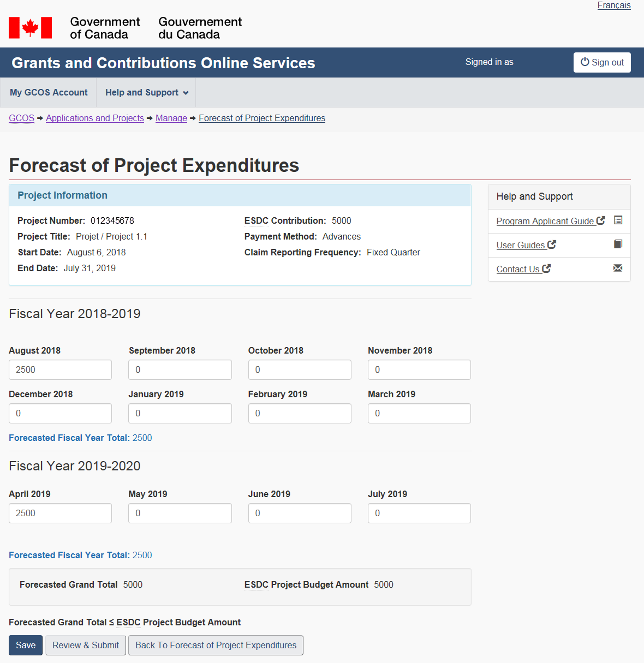Expand the Help and Support menu
The height and width of the screenshot is (663, 644).
(x=146, y=93)
